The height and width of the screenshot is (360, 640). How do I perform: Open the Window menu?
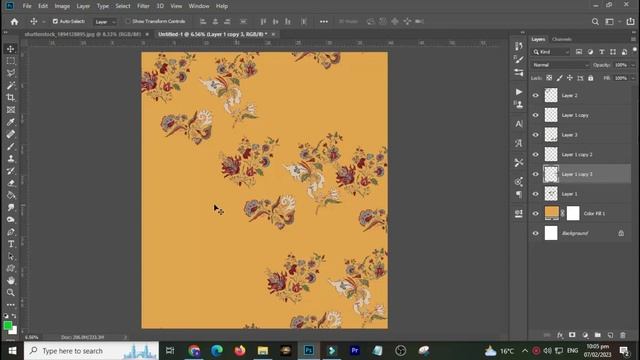pos(199,6)
